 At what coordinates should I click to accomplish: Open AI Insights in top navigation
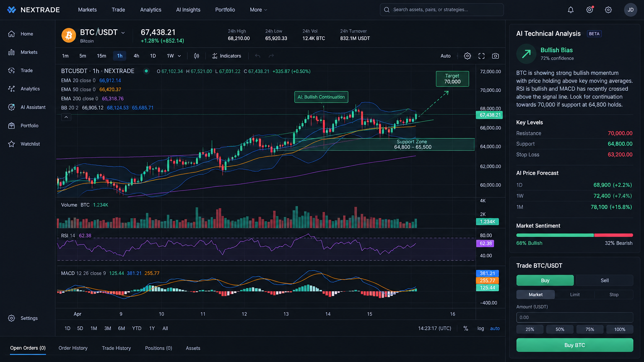(188, 10)
